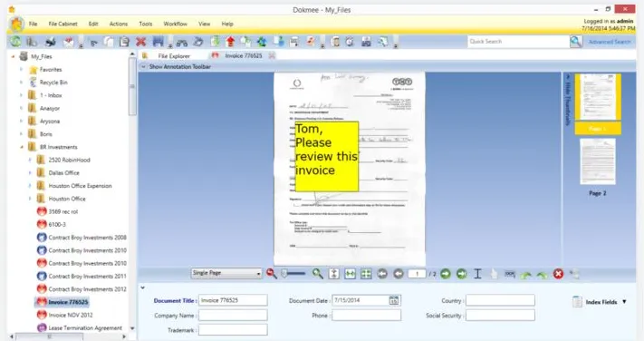This screenshot has height=341, width=644.
Task: Collapse the BR Investments folder
Action: click(x=22, y=147)
